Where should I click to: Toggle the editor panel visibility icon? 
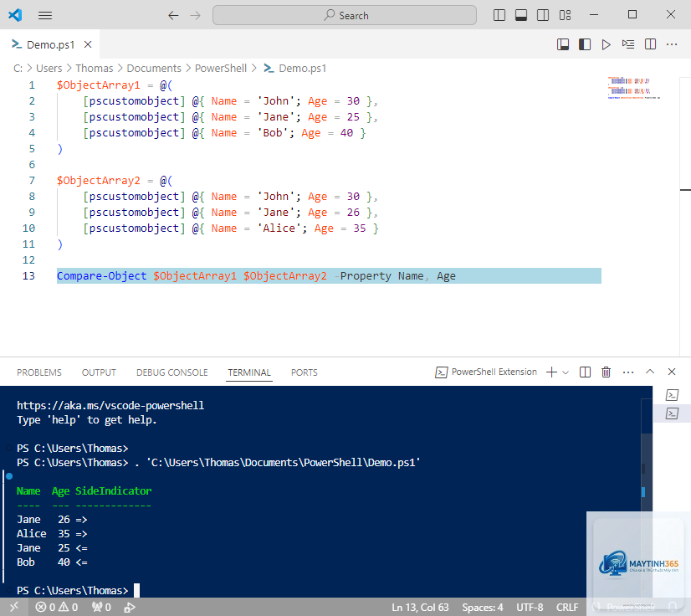pyautogui.click(x=563, y=44)
